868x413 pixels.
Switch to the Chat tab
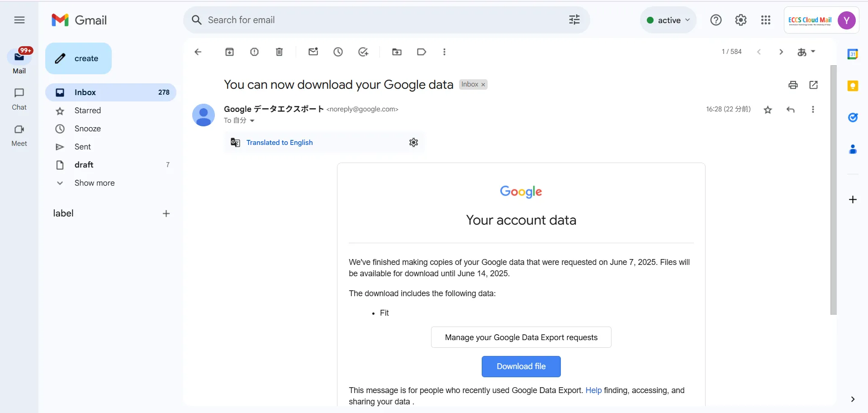(19, 99)
